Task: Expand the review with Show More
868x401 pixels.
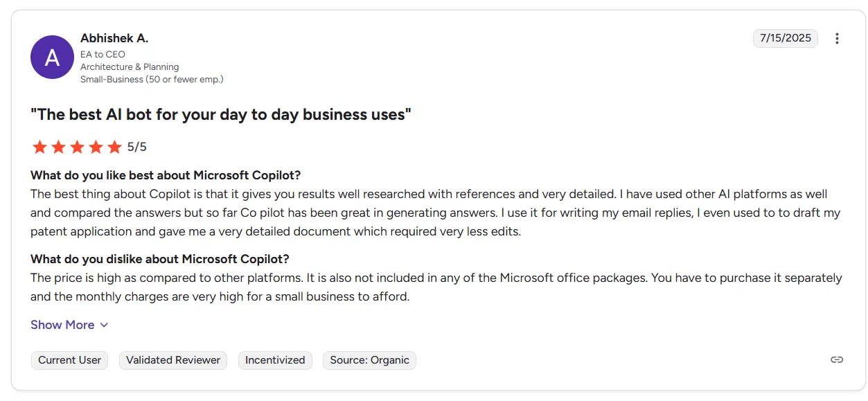Action: (x=62, y=325)
